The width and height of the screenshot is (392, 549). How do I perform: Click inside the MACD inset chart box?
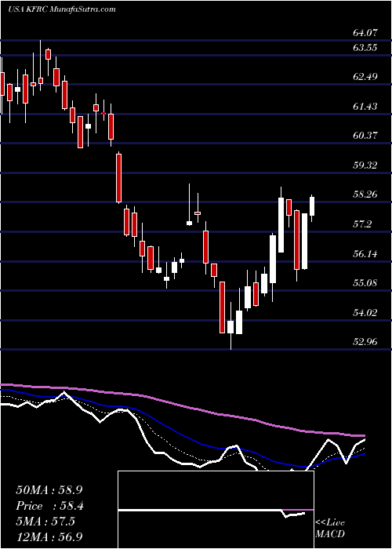click(216, 510)
